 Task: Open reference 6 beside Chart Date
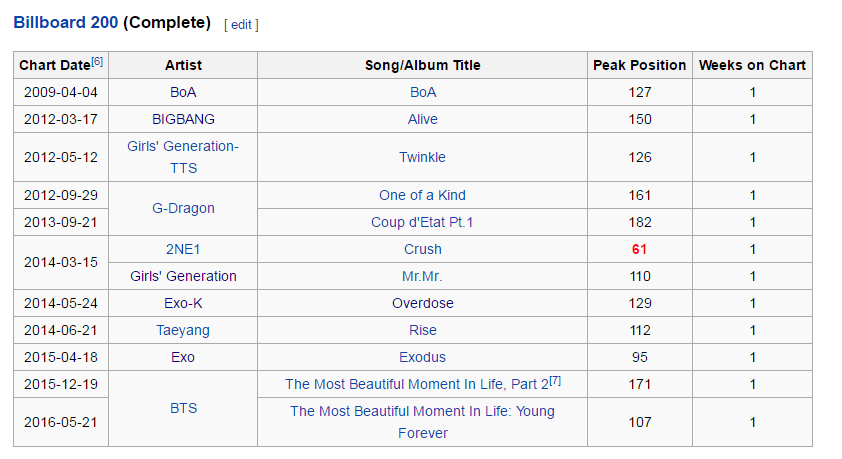pyautogui.click(x=97, y=62)
